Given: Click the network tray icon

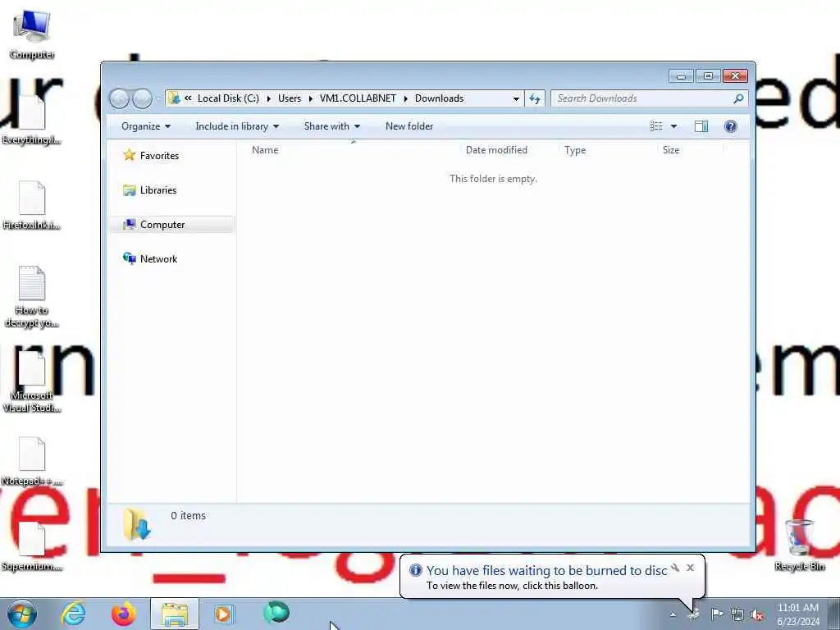Looking at the screenshot, I should 737,615.
